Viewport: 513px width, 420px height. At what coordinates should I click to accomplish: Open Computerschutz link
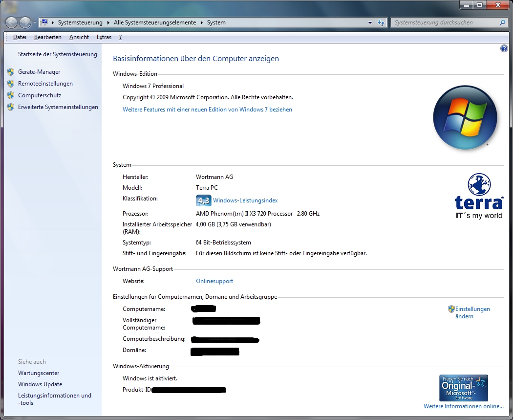click(40, 96)
